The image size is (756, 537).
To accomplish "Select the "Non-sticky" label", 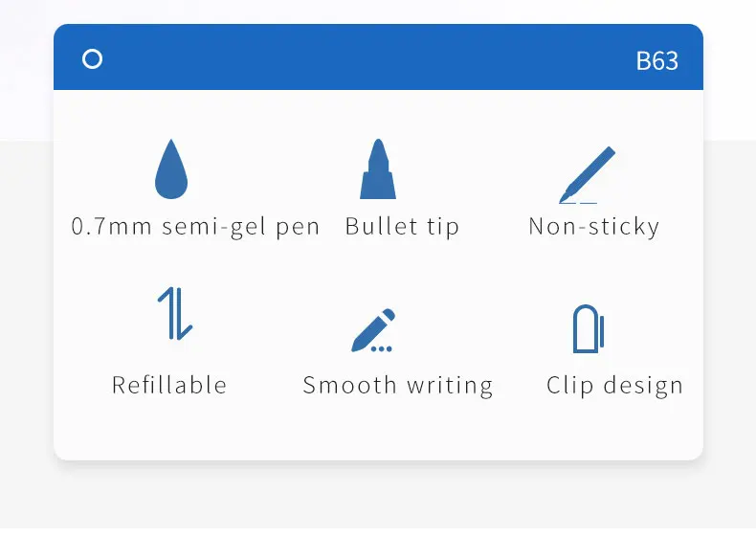I will 594,226.
